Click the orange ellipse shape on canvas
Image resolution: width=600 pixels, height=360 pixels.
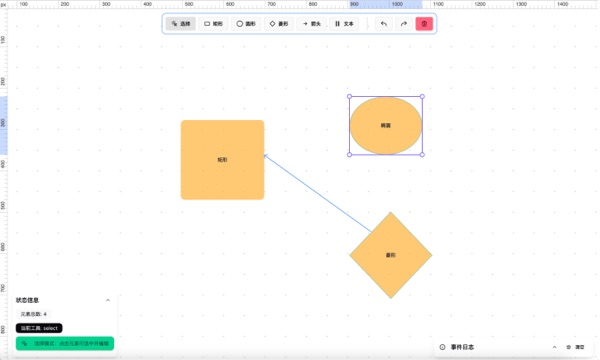pos(386,125)
